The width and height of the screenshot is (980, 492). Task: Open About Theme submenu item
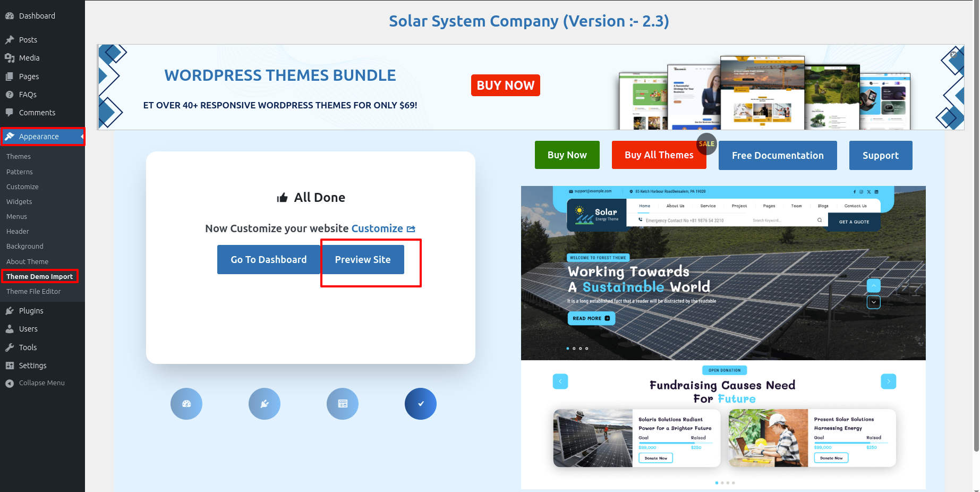click(27, 262)
